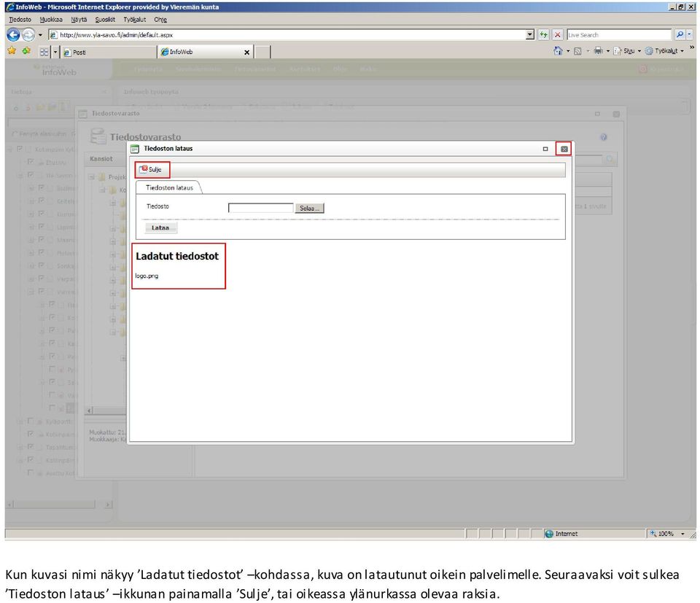700x603 pixels.
Task: Expand the command bar overflow chevron
Action: click(x=692, y=47)
